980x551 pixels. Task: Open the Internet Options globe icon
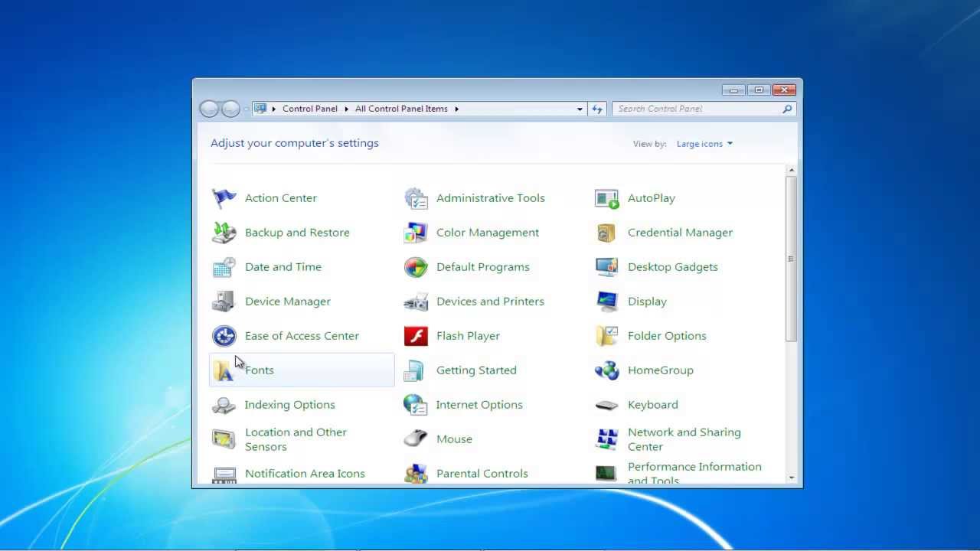point(416,405)
